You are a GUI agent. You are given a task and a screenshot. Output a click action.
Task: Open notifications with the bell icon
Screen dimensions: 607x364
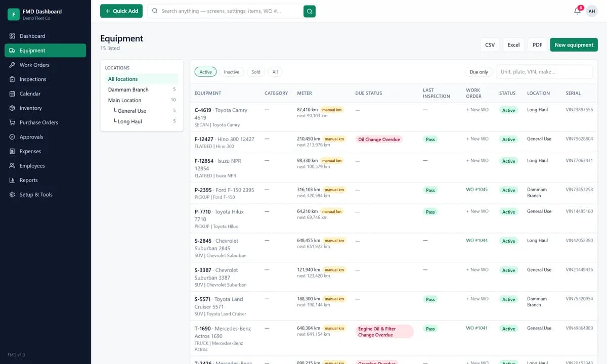click(577, 11)
